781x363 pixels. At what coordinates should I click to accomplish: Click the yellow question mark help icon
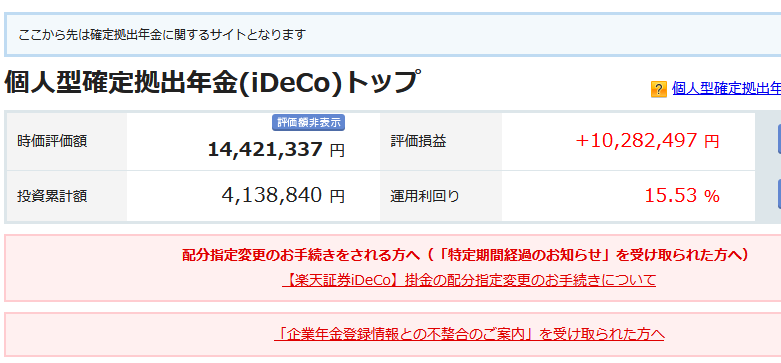658,90
